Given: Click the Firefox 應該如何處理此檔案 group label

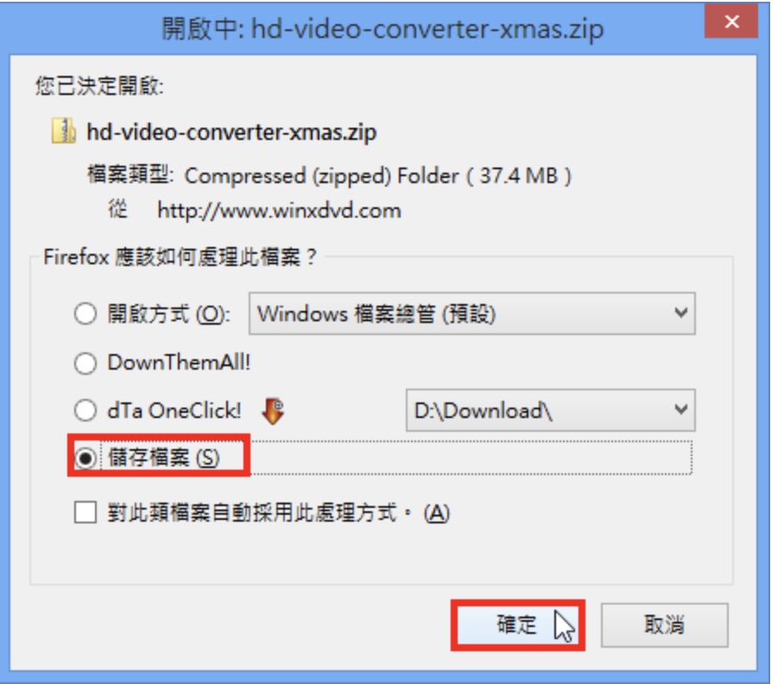Looking at the screenshot, I should (x=180, y=257).
